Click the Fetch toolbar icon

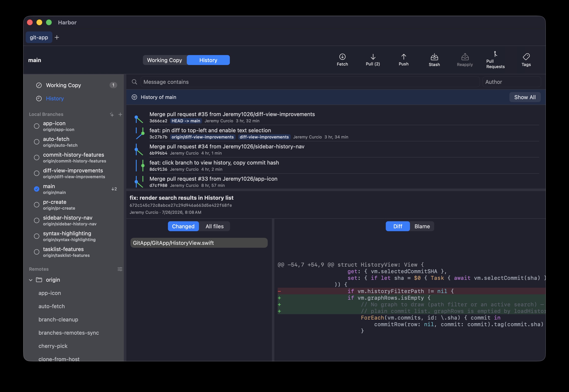(342, 57)
